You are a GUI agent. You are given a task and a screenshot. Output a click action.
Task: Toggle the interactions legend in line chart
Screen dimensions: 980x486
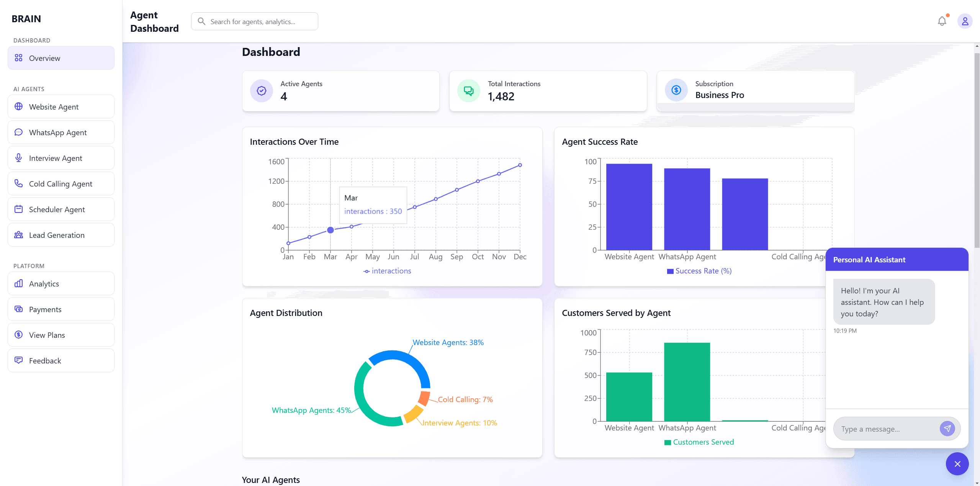click(x=387, y=271)
